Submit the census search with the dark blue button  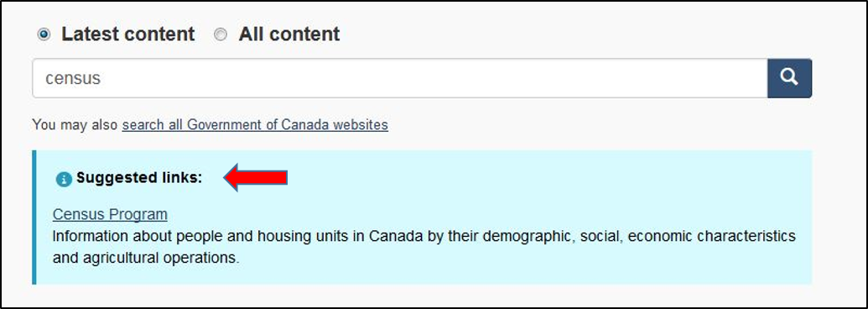[x=789, y=78]
